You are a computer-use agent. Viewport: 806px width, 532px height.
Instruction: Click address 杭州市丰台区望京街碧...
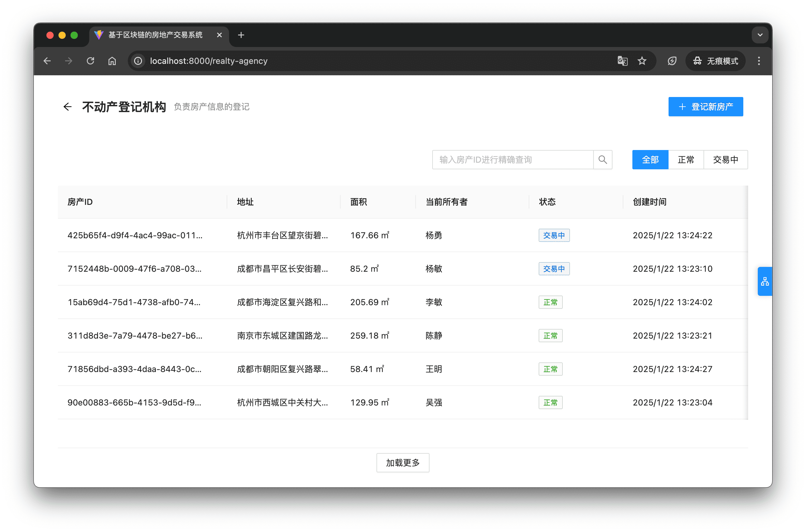click(282, 236)
